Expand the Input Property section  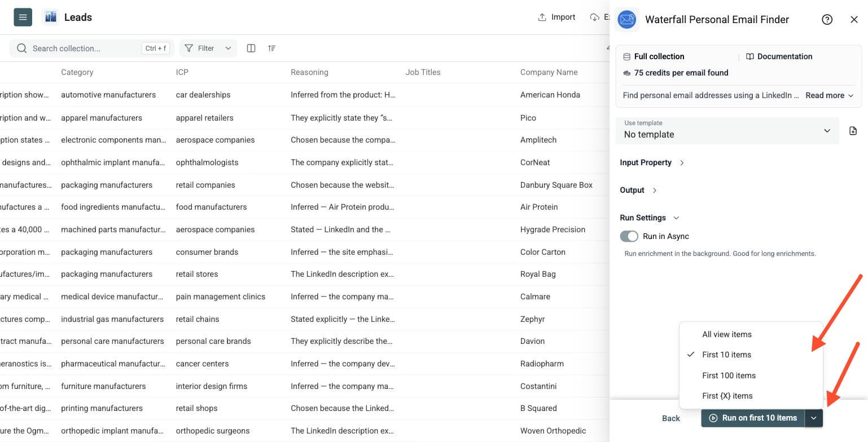pyautogui.click(x=652, y=162)
